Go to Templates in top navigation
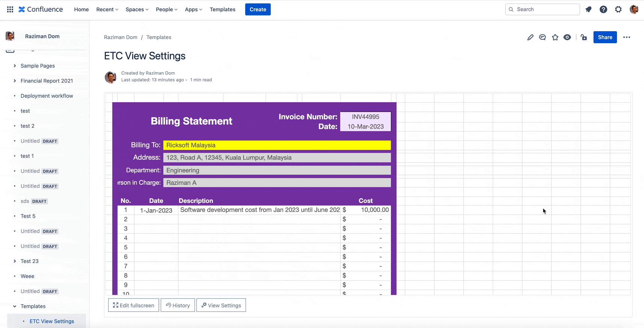Viewport: 644px width, 328px height. (222, 9)
